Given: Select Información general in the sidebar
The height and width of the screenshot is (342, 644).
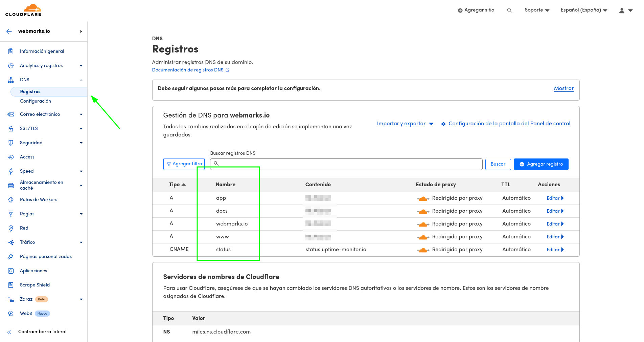Looking at the screenshot, I should (42, 51).
